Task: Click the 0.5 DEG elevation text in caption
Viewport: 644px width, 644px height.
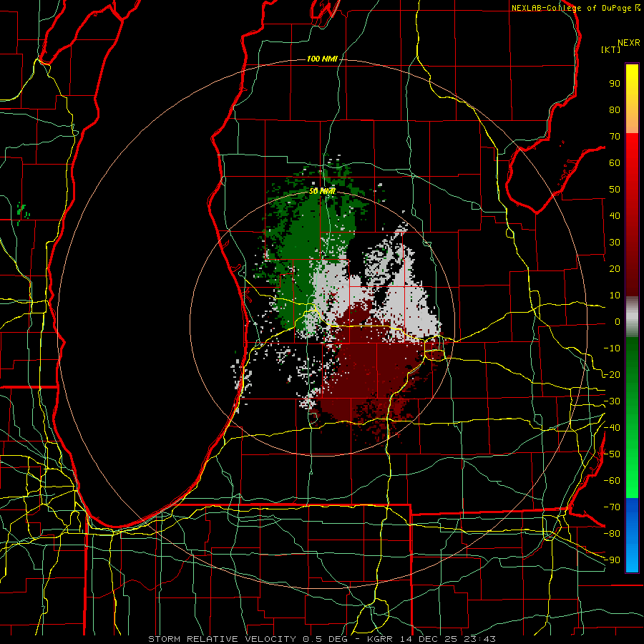Action: point(325,639)
